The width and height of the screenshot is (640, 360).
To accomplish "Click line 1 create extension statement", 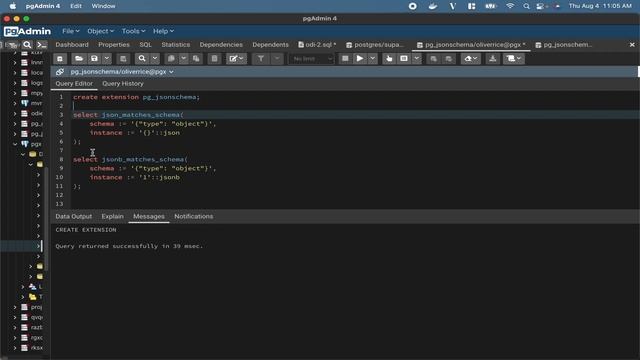I will click(x=136, y=97).
